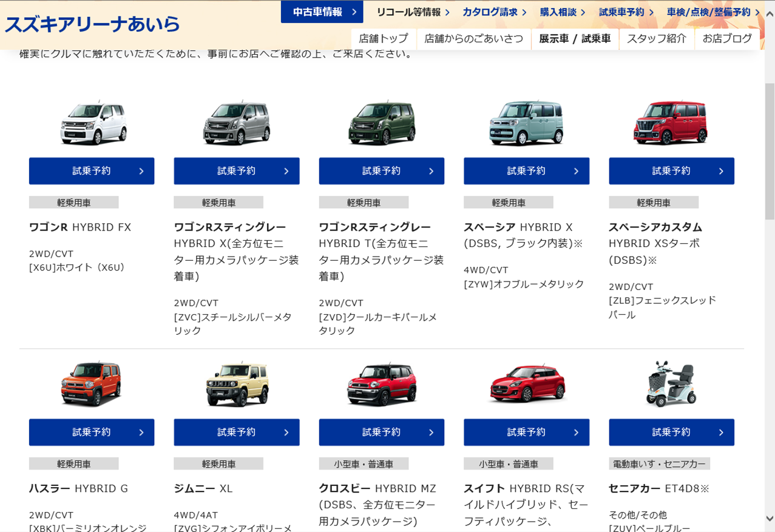Open the light blue Spacia car image
This screenshot has width=775, height=532.
pos(526,123)
